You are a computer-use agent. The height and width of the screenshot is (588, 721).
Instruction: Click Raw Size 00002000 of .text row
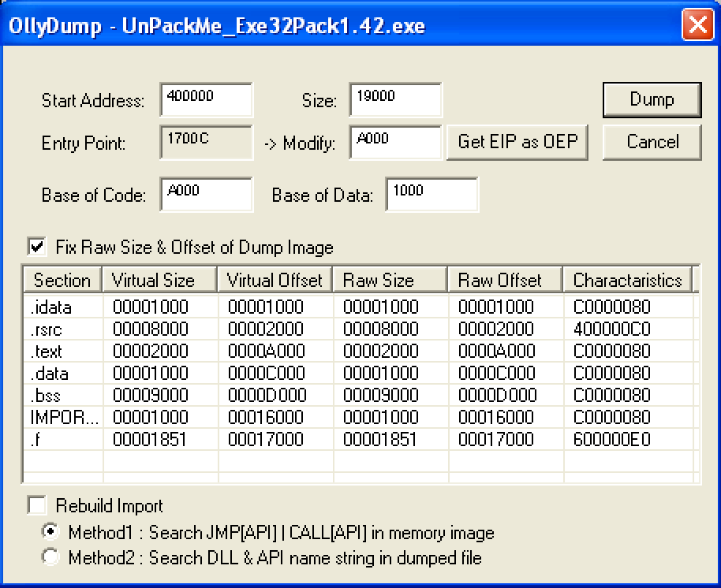pos(381,351)
